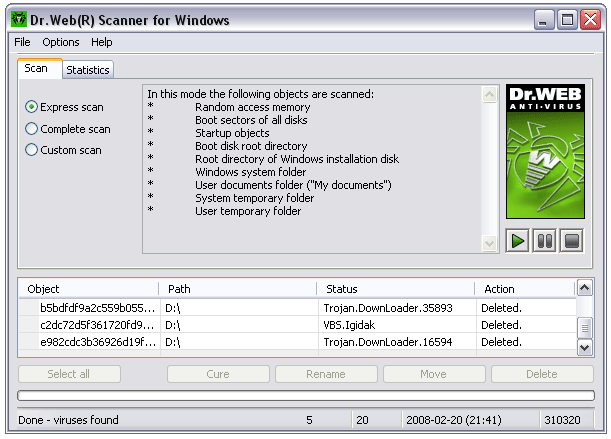Sort results by the Path column header

[238, 289]
